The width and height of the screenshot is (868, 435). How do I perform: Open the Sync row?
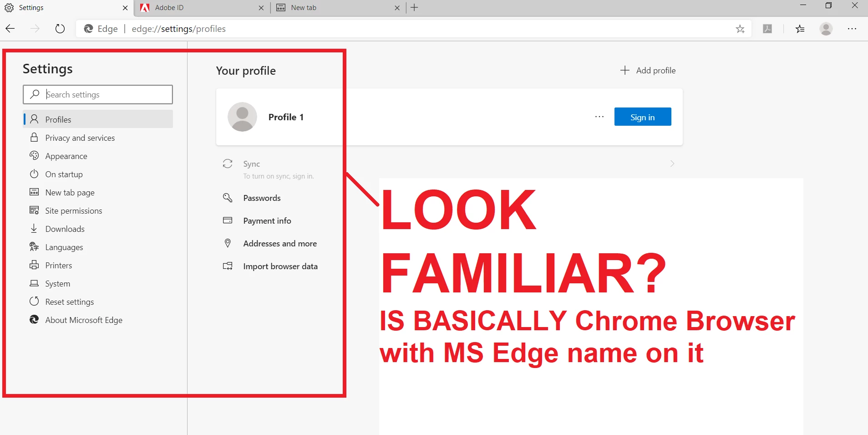point(449,169)
